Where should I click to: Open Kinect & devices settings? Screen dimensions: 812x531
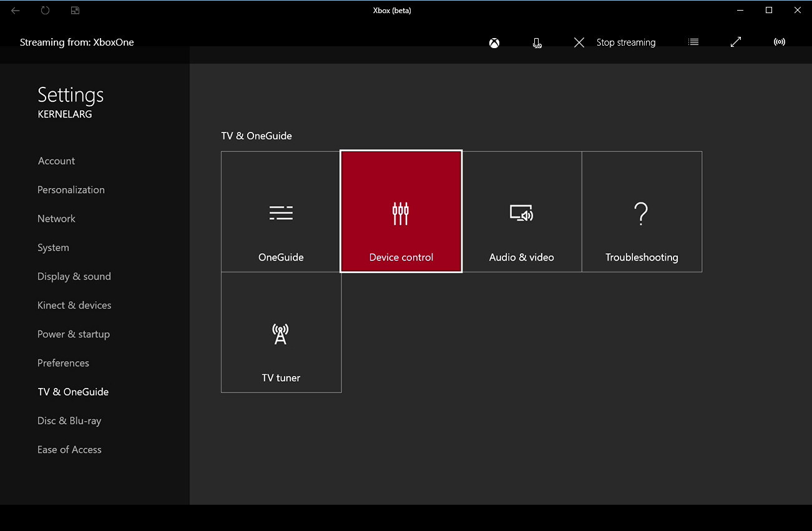click(x=74, y=305)
